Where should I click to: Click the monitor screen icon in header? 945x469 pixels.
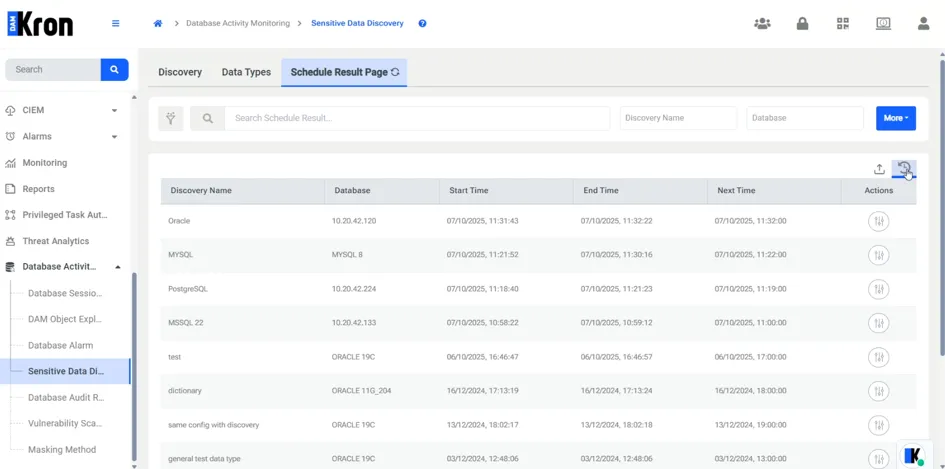[883, 24]
